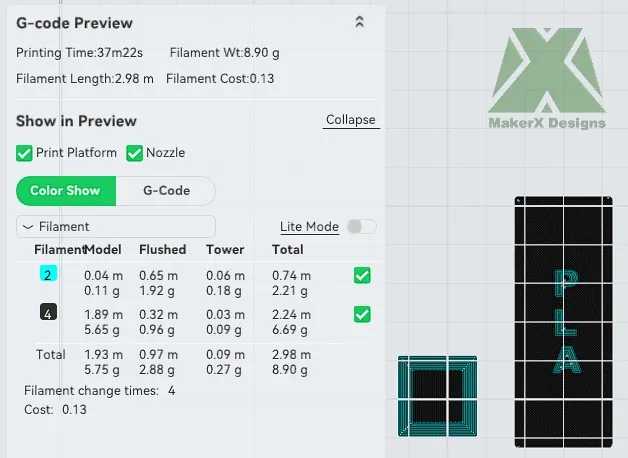Click filament 2 flushed value 0.65 m
Image resolution: width=628 pixels, height=458 pixels.
pos(159,275)
